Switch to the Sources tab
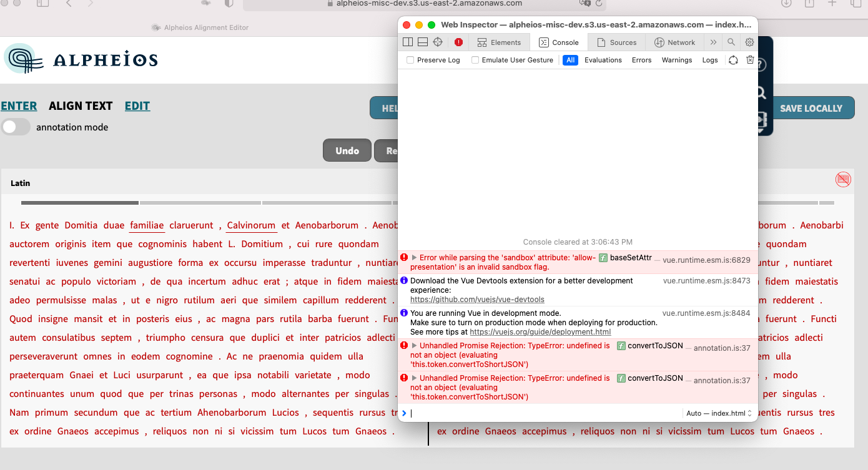 point(618,42)
